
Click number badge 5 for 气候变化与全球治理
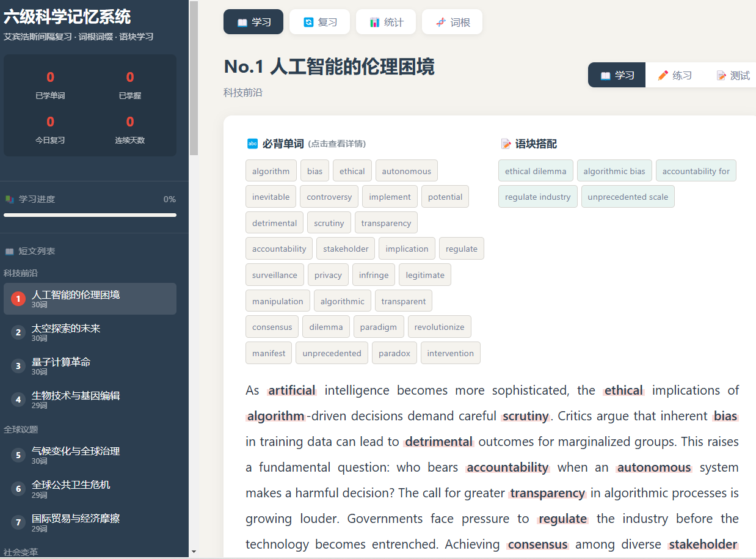point(18,455)
